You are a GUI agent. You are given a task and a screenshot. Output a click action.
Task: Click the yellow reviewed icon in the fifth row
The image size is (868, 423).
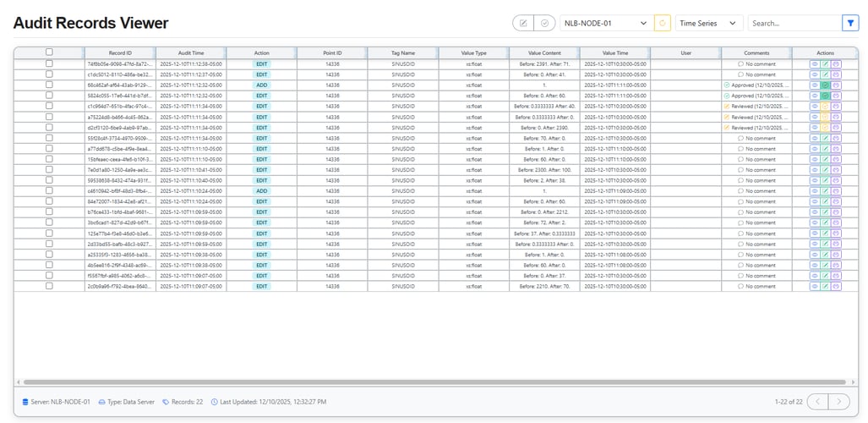(x=826, y=107)
